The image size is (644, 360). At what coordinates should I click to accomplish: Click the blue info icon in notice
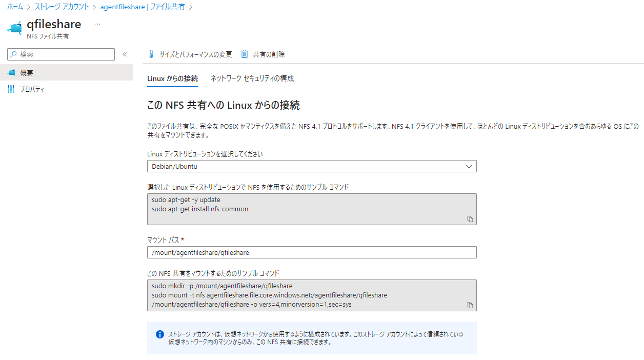160,334
